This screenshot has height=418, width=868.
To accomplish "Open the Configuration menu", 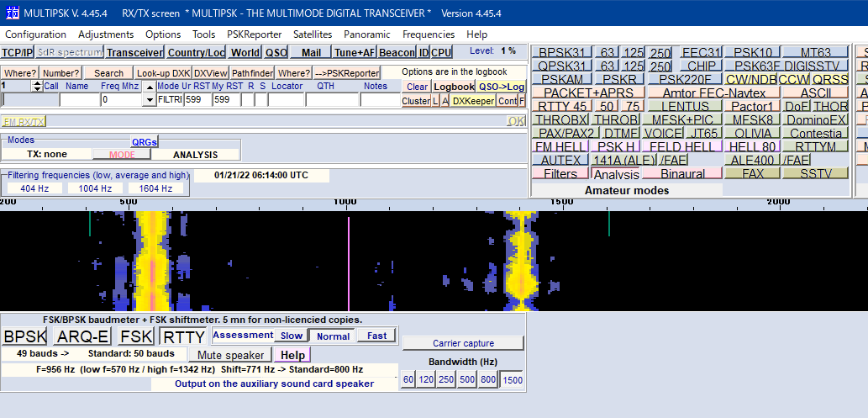I will tap(35, 34).
